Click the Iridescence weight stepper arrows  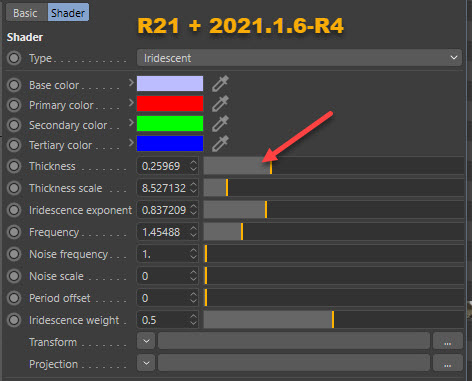[x=193, y=320]
